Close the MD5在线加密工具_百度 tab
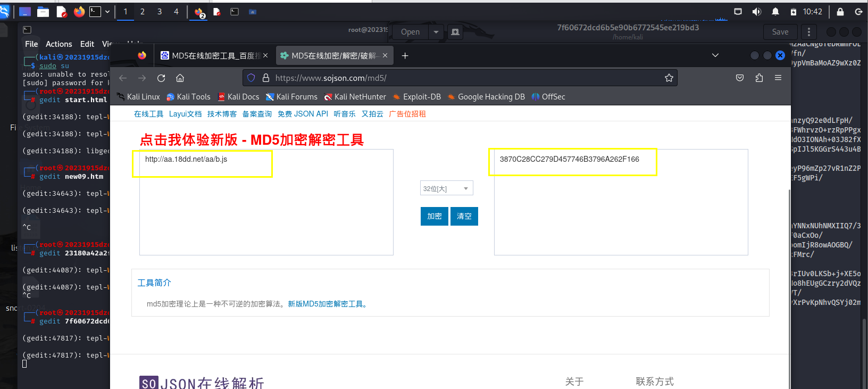Viewport: 868px width, 389px height. (265, 55)
